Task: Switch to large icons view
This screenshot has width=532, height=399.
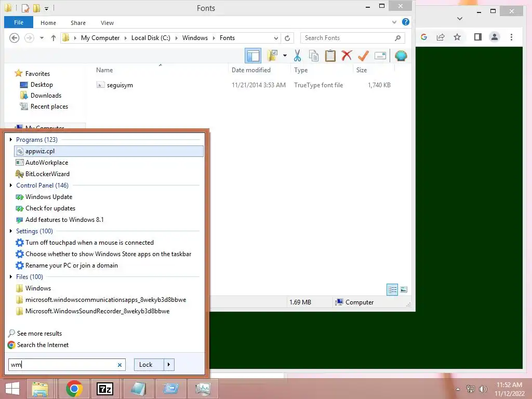Action: (404, 289)
